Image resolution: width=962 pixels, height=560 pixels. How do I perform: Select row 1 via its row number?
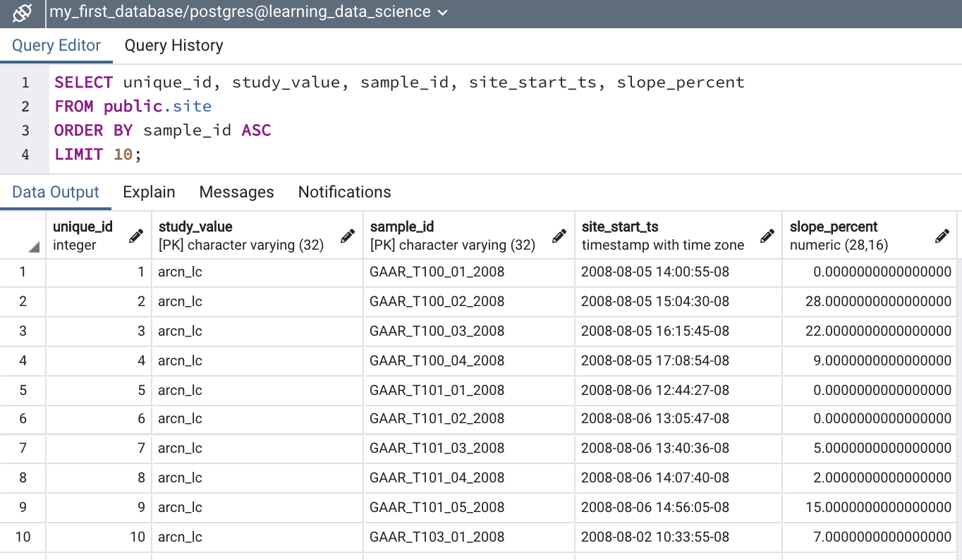23,272
